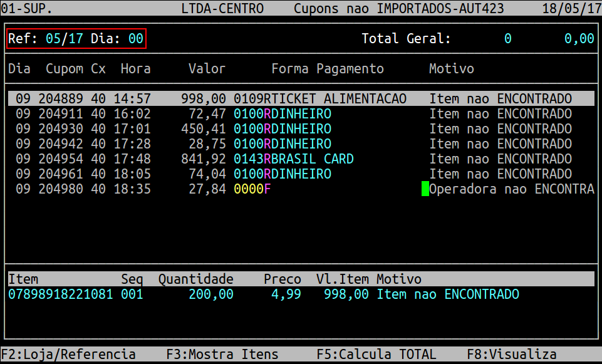Click the yellow payment code 0000F

[x=252, y=189]
